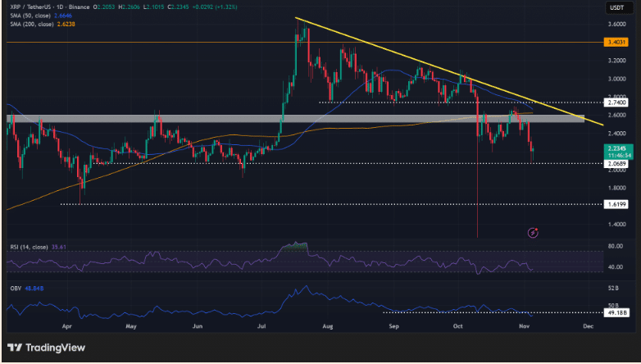The height and width of the screenshot is (364, 641).
Task: Click the +0.0292 (+1.32%) change value
Action: point(216,7)
